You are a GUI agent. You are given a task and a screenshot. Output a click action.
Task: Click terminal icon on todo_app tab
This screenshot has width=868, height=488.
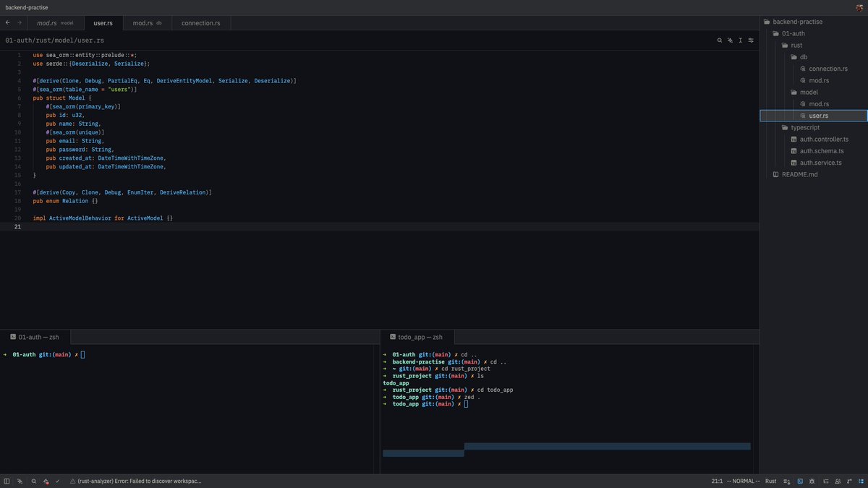392,337
